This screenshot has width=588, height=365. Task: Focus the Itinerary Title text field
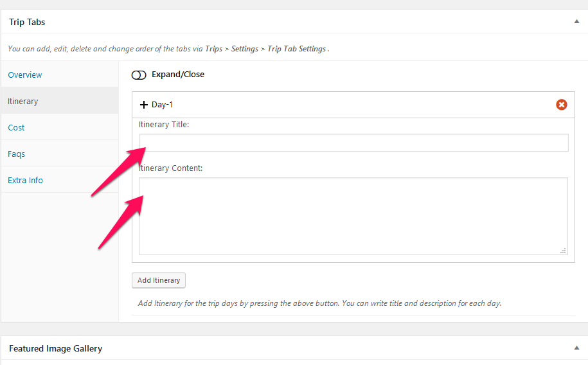pos(353,143)
